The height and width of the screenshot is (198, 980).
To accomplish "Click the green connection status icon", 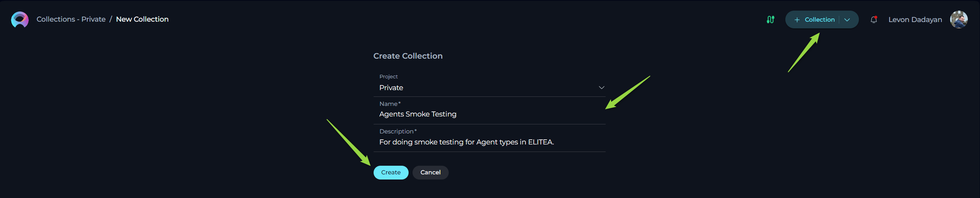I will click(770, 19).
